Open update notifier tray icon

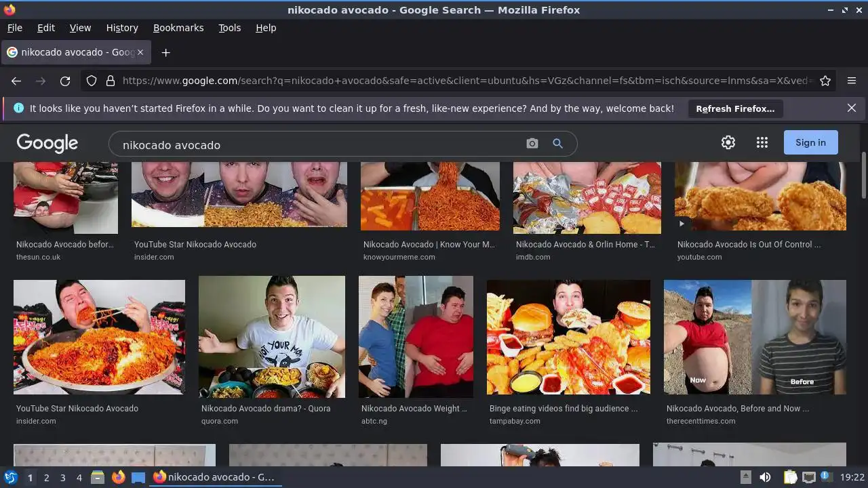pos(827,477)
